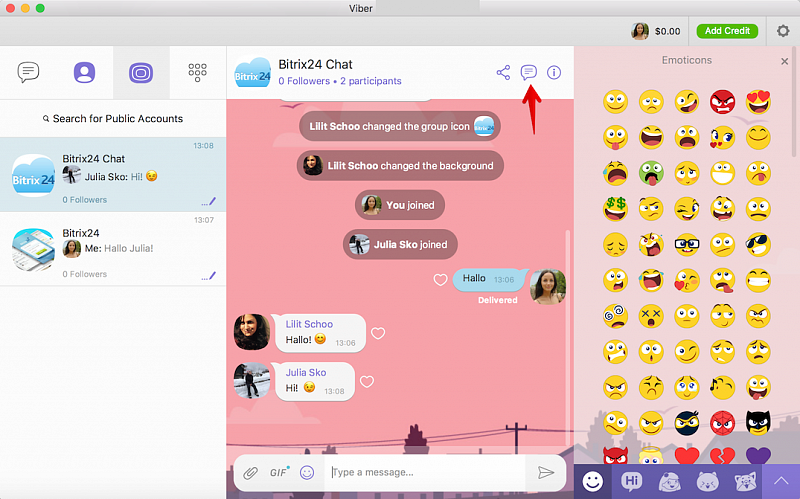The height and width of the screenshot is (499, 800).
Task: Toggle emoticon smiley button in message bar
Action: pyautogui.click(x=307, y=472)
